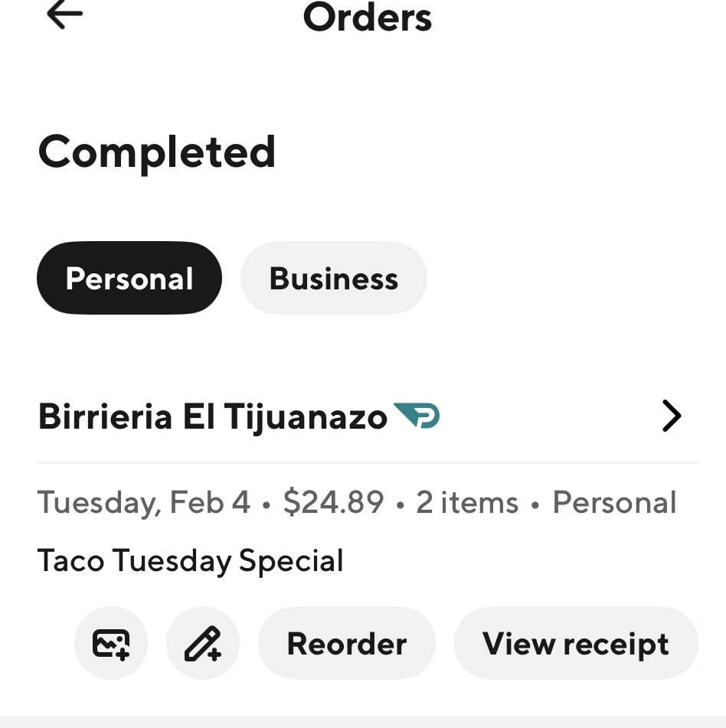Click the Orders page title

tap(368, 17)
